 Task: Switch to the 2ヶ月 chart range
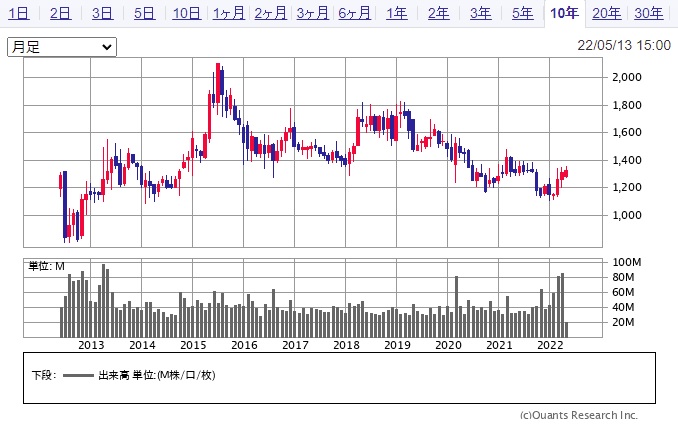point(271,13)
